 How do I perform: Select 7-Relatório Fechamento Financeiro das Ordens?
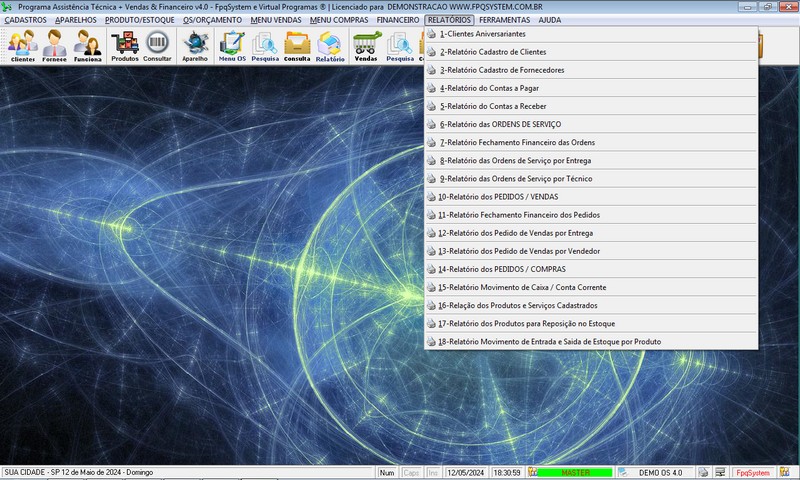point(591,143)
